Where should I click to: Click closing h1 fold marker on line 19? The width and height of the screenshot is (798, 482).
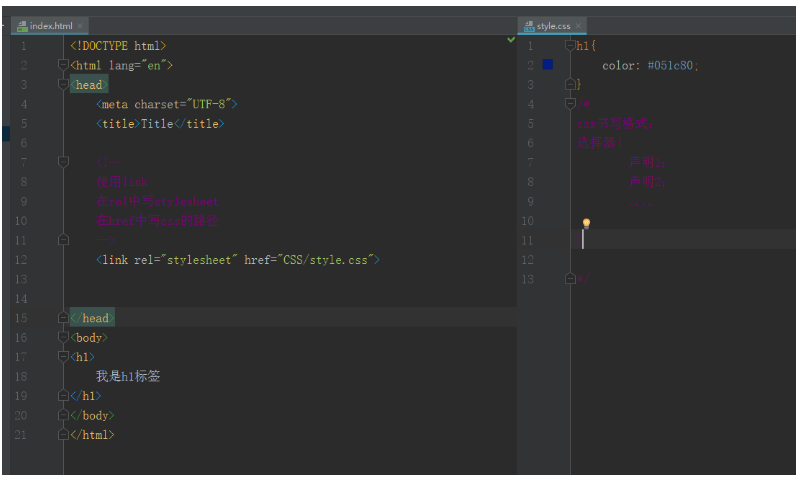coord(63,395)
